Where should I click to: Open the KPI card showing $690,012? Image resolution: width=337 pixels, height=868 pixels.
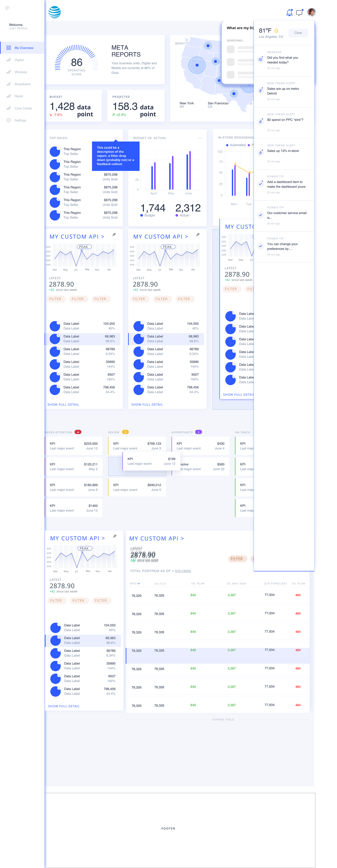[137, 487]
